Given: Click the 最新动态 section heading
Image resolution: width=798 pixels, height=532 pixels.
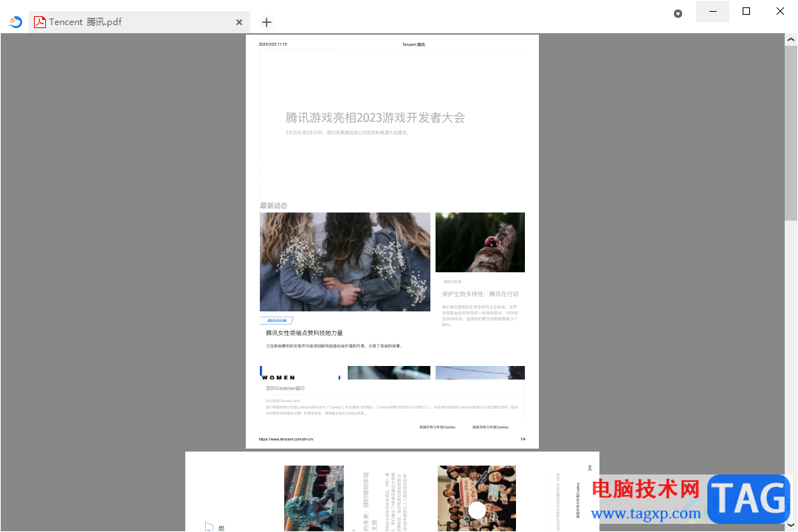Looking at the screenshot, I should coord(274,205).
